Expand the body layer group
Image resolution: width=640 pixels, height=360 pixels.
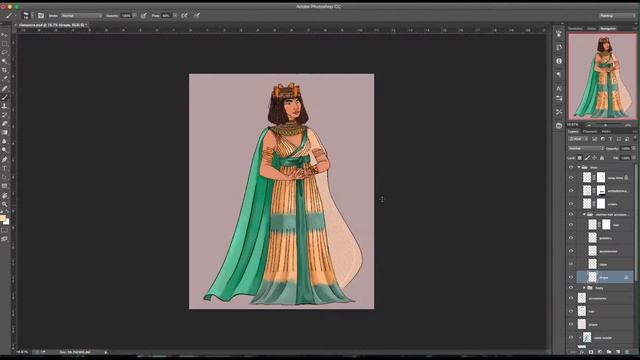point(584,288)
